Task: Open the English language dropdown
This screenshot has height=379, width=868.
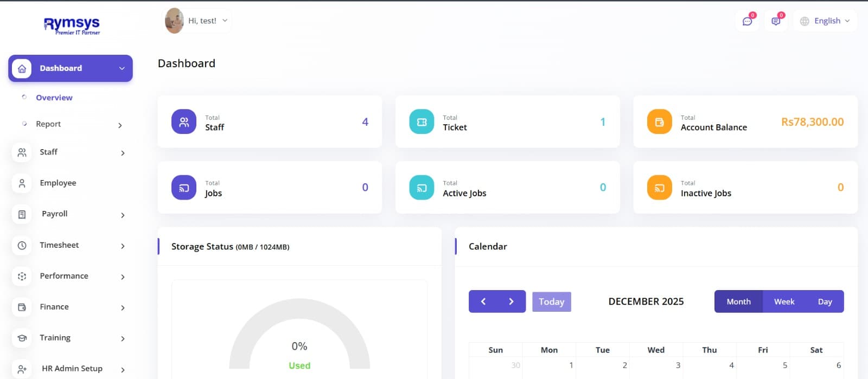Action: 825,21
